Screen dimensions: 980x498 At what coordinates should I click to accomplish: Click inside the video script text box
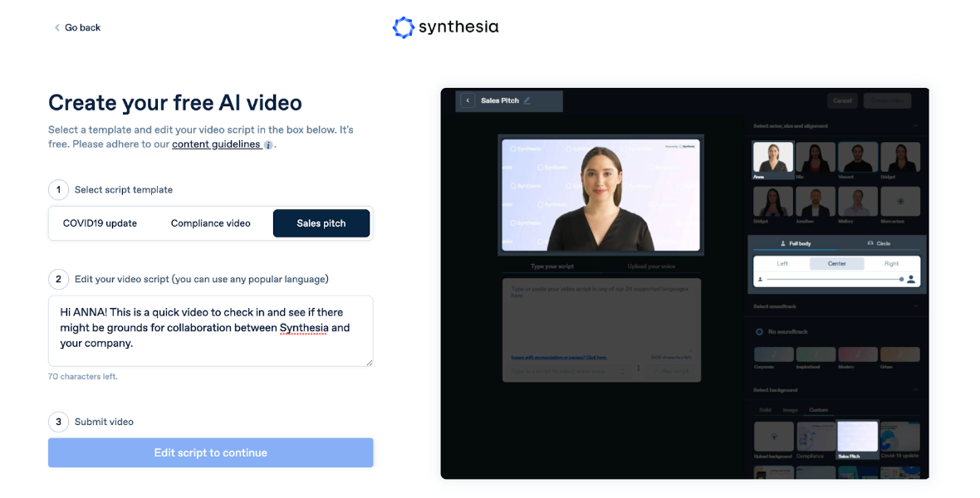point(210,330)
